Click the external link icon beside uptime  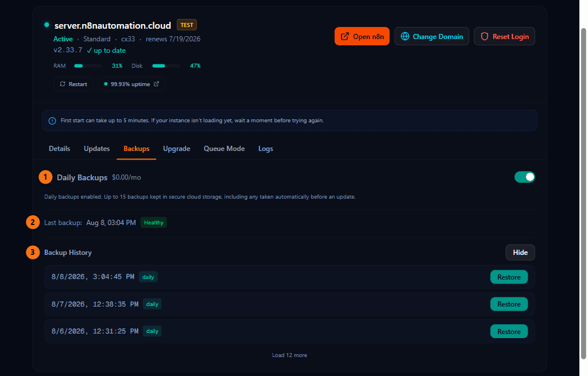point(156,84)
